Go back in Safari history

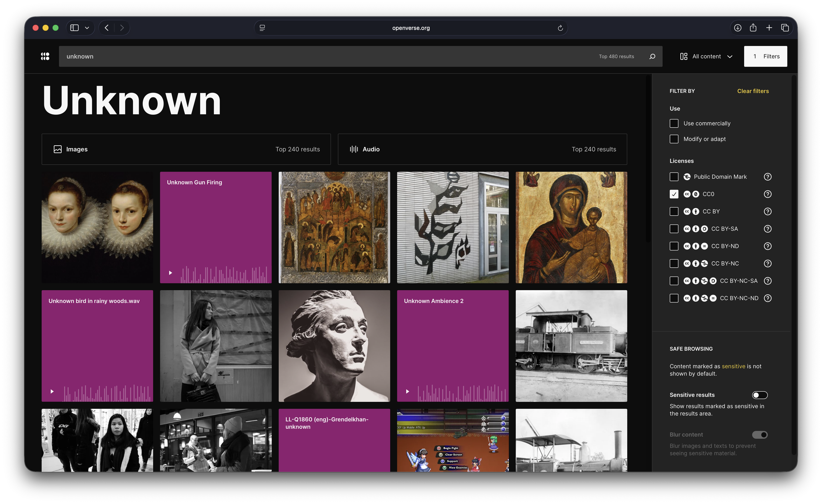(x=107, y=28)
